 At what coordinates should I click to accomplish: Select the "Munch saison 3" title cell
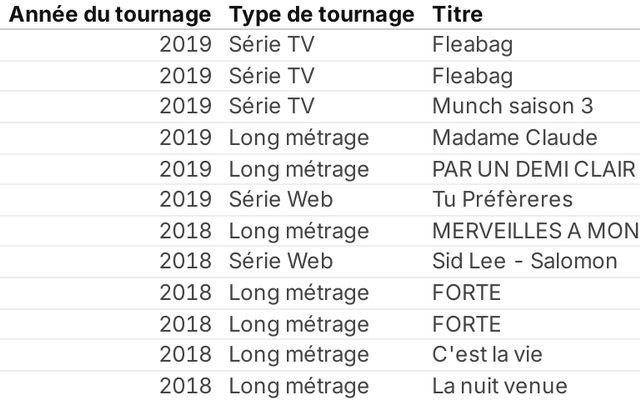[513, 106]
